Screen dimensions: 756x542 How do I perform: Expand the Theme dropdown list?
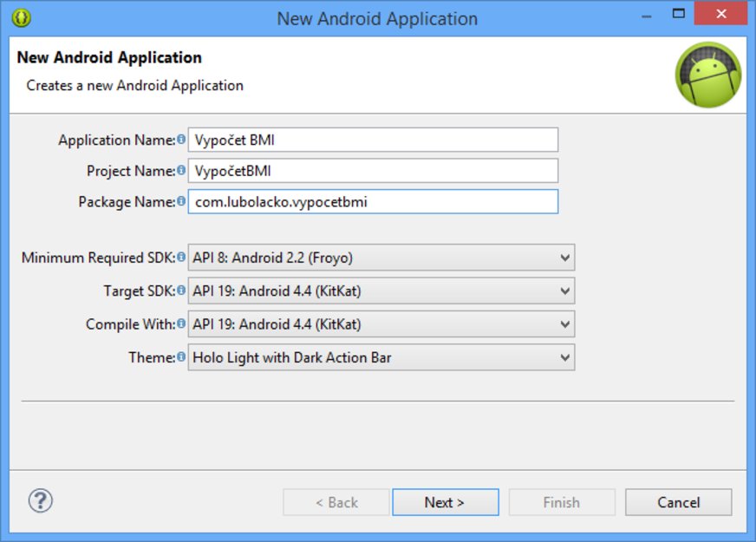[564, 357]
